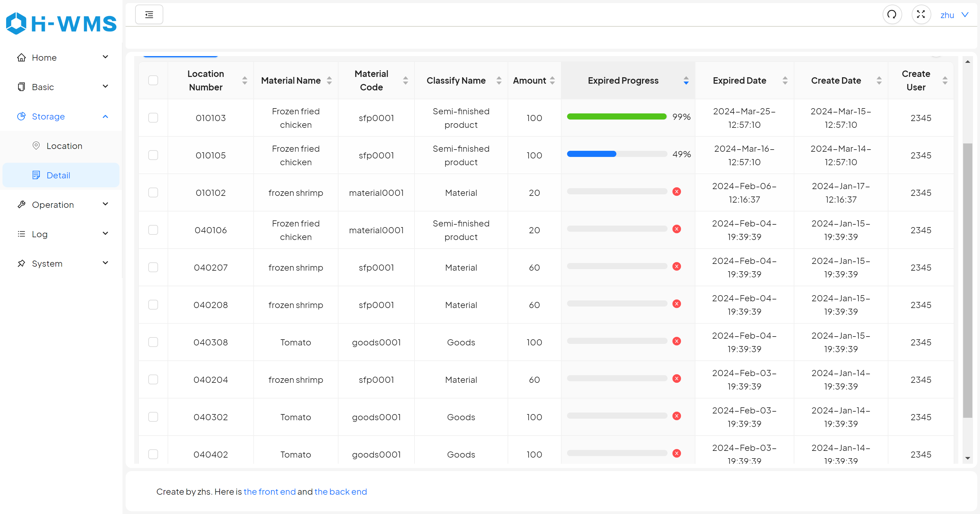This screenshot has height=514, width=980.
Task: Tick the checkbox for location 040308
Action: [153, 342]
